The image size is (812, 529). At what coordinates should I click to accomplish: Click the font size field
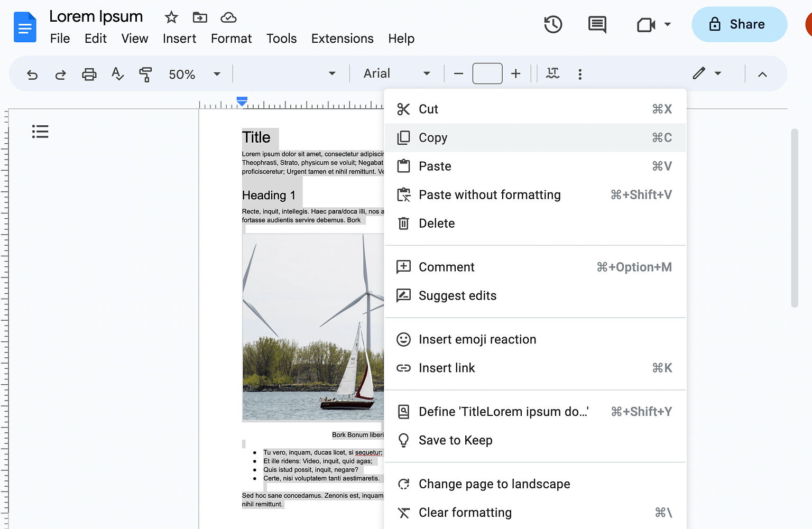click(x=487, y=74)
